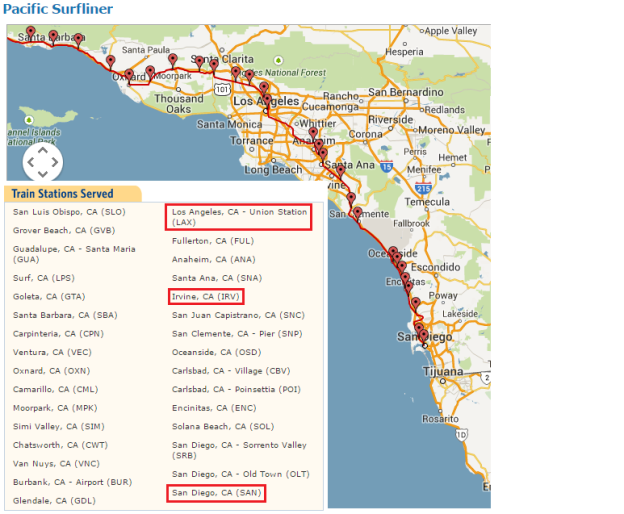Screen dimensions: 624x514
Task: Click the map marker over the San Clemente label
Action: [358, 213]
